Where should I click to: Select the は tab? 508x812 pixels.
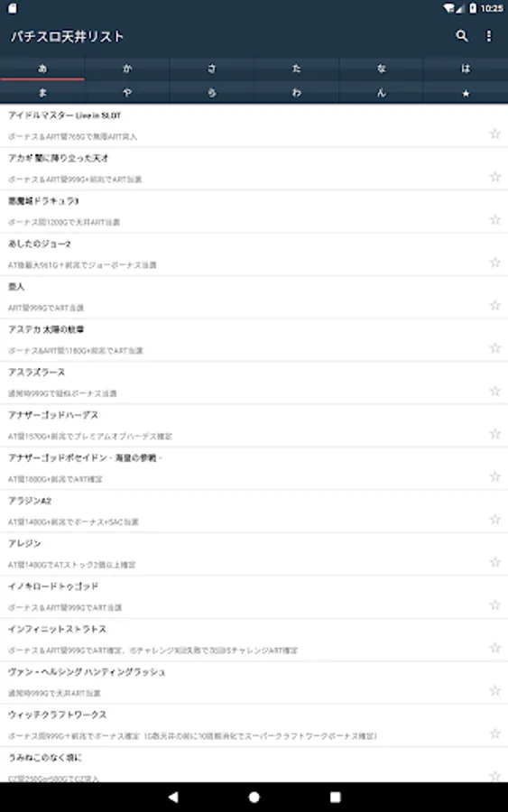[x=466, y=69]
